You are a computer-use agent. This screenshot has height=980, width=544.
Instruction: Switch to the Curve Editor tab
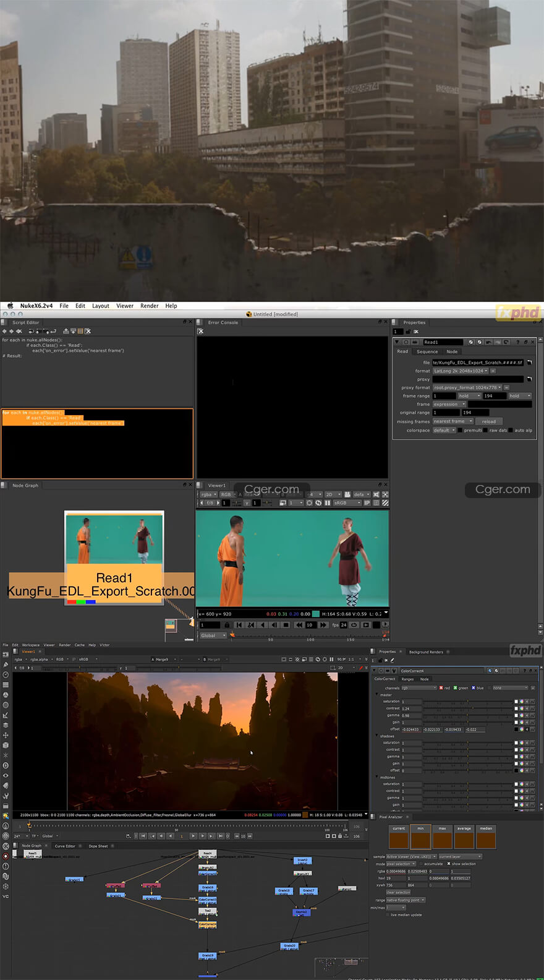click(65, 846)
